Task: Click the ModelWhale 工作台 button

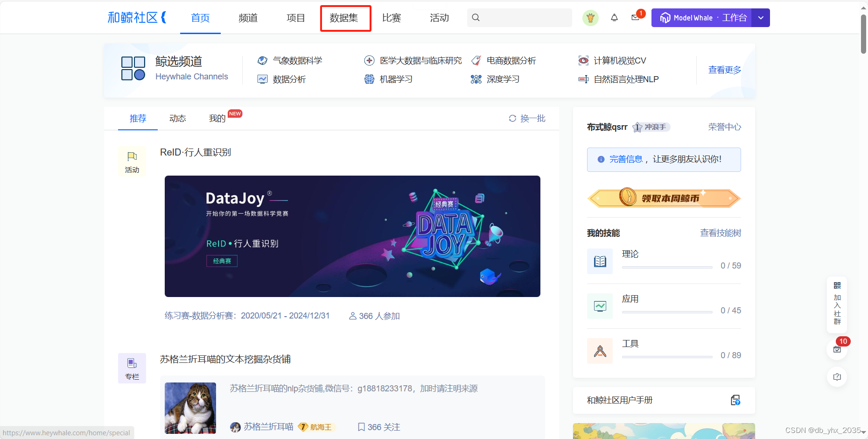Action: (701, 18)
